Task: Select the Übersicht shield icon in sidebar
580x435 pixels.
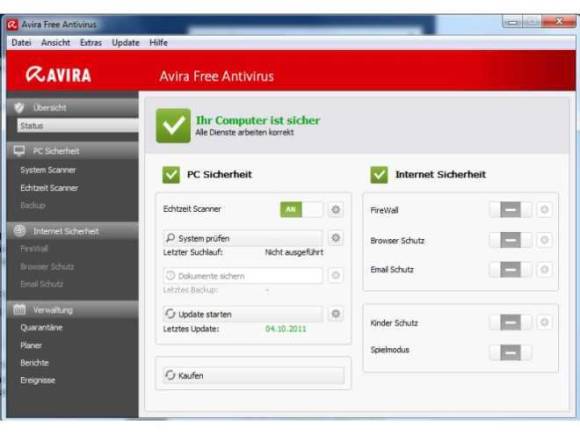Action: coord(19,108)
